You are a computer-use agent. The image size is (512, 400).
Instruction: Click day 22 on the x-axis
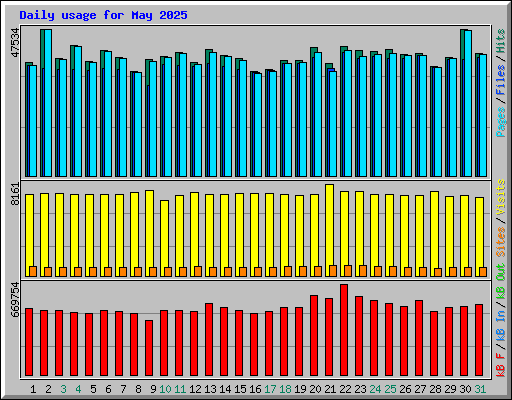[345, 389]
